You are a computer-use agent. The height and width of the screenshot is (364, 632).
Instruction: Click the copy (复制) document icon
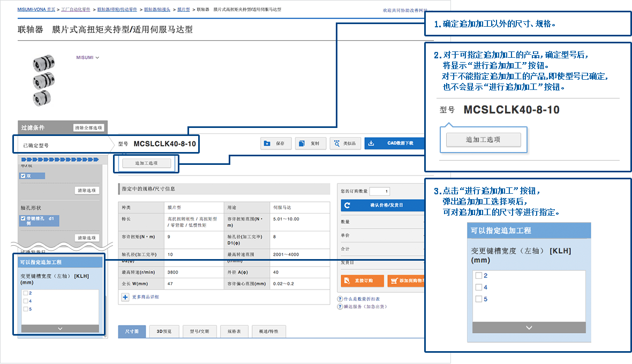click(x=302, y=143)
